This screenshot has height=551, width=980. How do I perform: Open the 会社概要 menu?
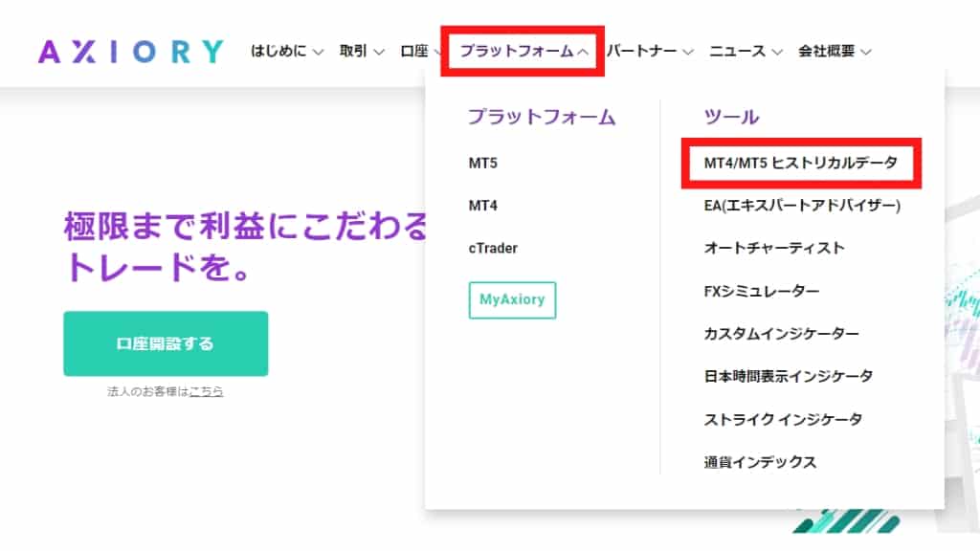pos(835,52)
